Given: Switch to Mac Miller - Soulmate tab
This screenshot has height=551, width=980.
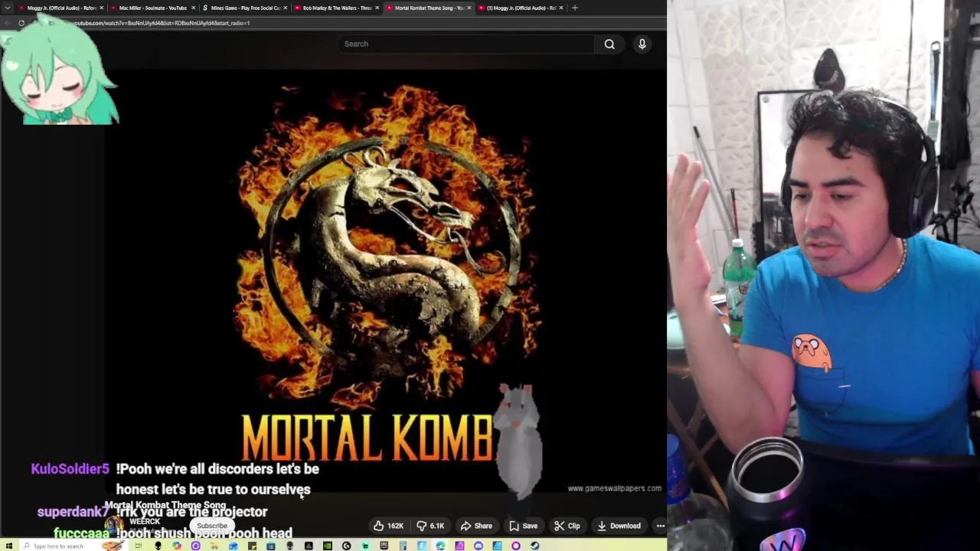Looking at the screenshot, I should (152, 8).
